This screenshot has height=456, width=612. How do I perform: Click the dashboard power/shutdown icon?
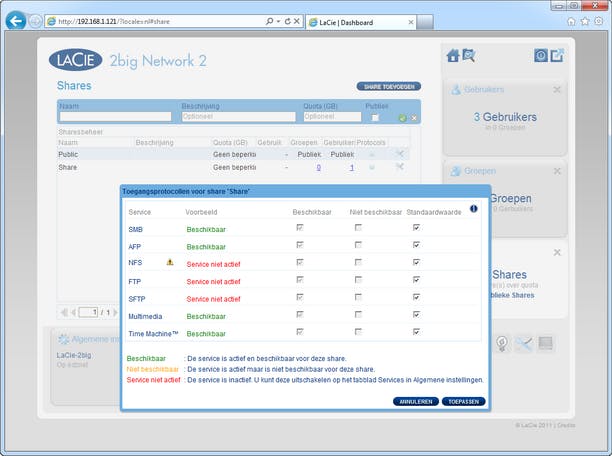point(541,56)
